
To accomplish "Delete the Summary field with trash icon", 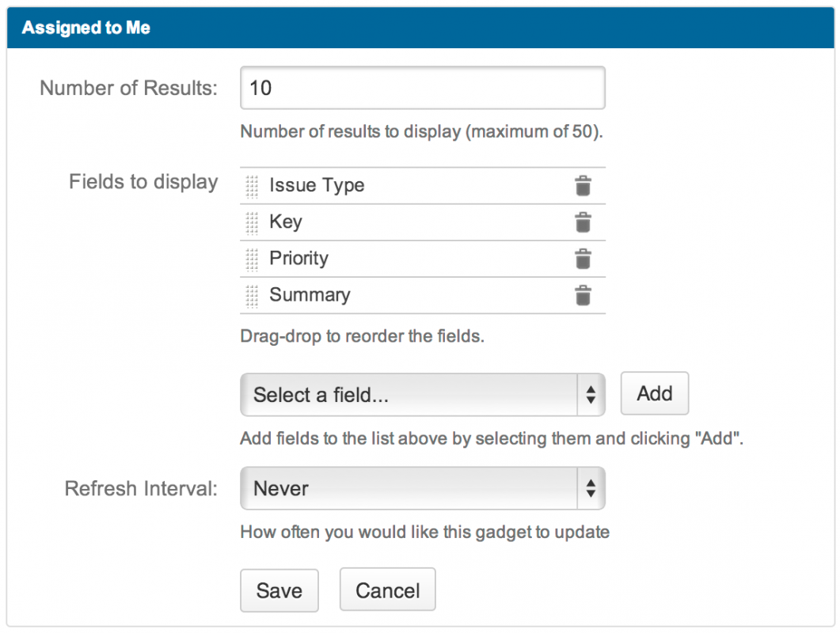I will point(583,295).
